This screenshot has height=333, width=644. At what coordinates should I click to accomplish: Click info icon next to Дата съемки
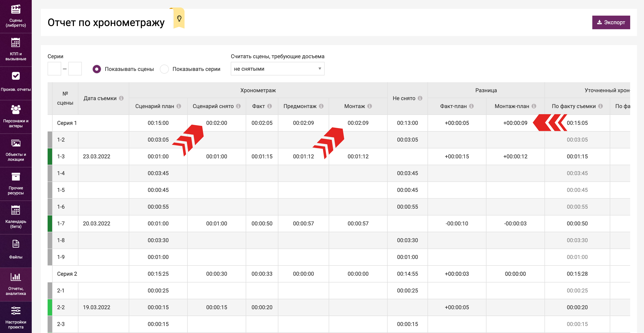pos(121,98)
